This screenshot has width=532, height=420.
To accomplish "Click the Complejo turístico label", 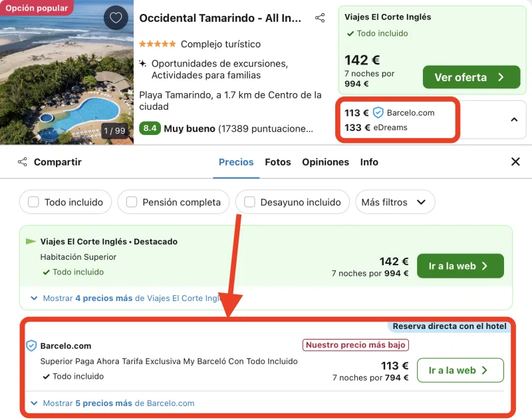I will pyautogui.click(x=221, y=44).
